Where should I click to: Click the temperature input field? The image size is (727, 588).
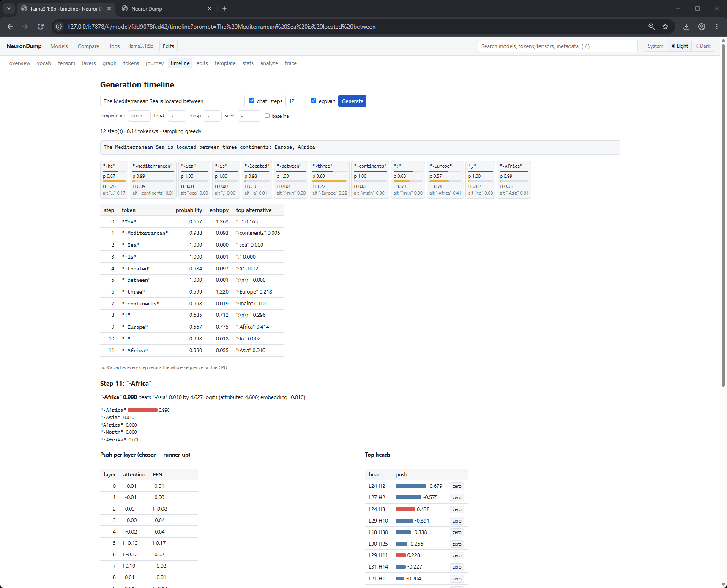[139, 116]
